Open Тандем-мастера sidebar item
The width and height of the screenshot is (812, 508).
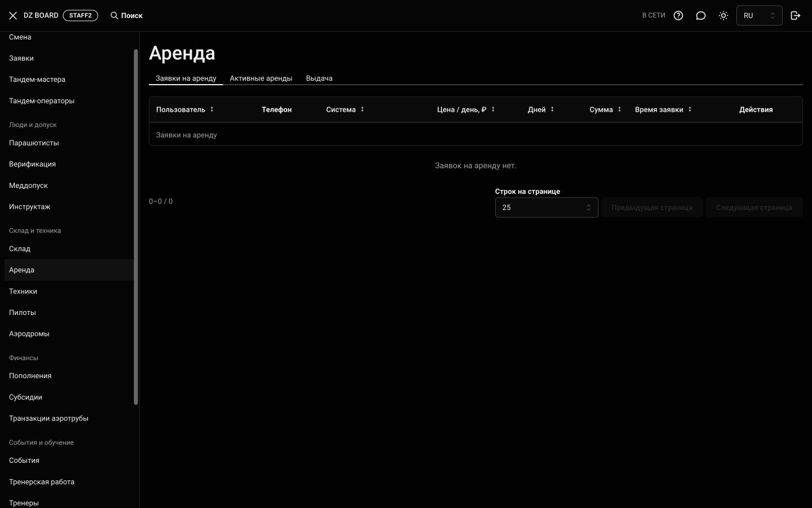[69, 80]
